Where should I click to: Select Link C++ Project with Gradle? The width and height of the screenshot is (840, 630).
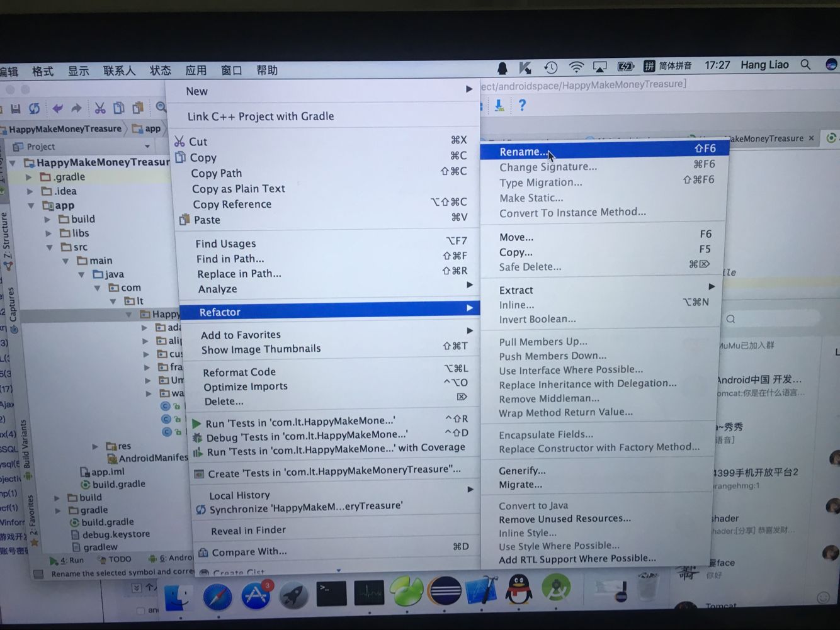click(x=324, y=116)
